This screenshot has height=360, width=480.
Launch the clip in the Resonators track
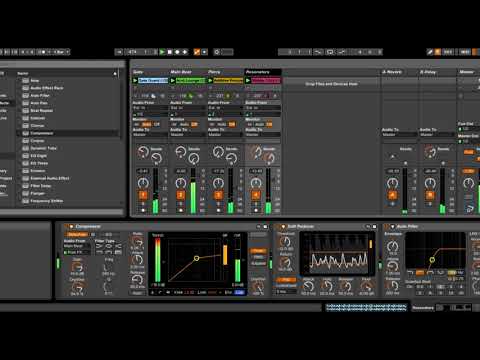[248, 80]
